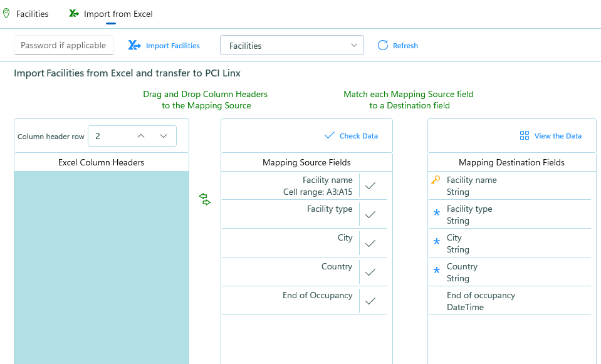Click the orange key icon beside Facility name
601x364 pixels.
coord(436,180)
